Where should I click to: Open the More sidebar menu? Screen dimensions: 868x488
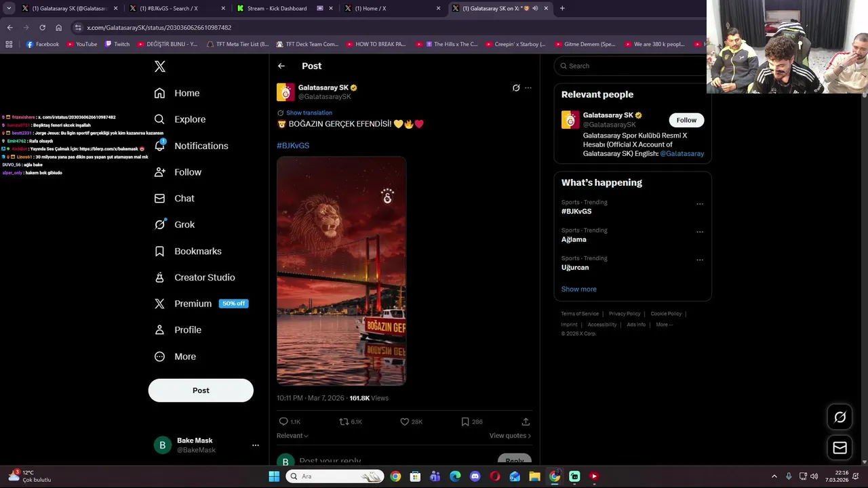click(x=175, y=357)
